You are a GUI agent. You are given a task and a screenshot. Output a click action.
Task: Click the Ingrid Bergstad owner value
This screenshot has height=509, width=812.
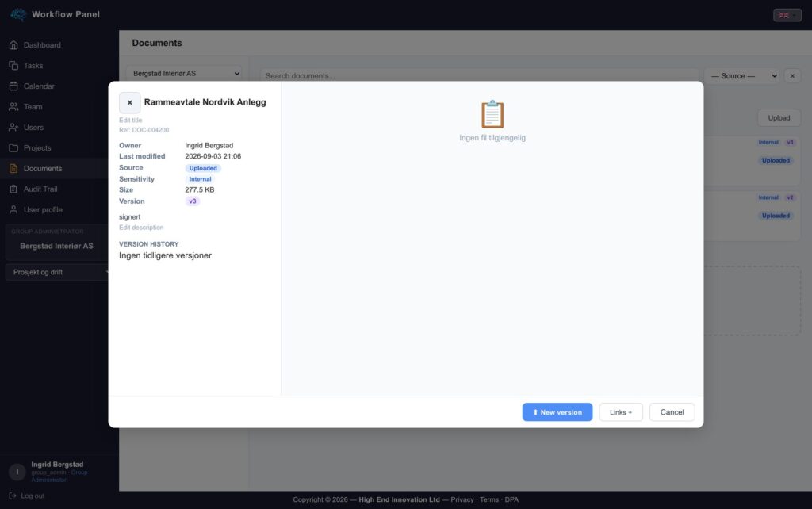[209, 146]
